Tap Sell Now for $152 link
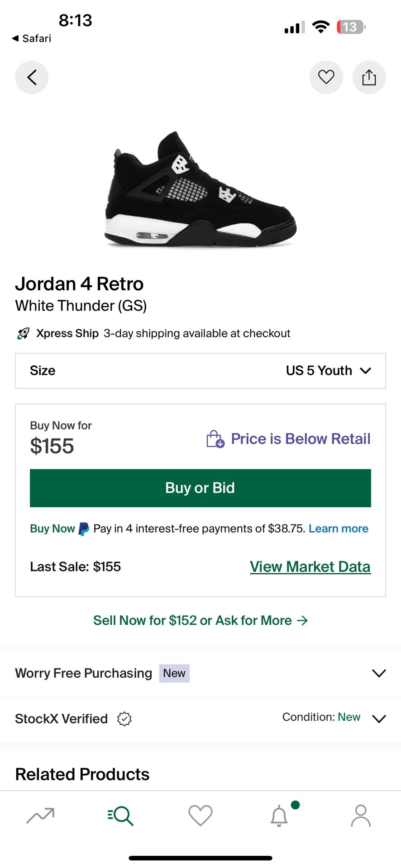The image size is (401, 868). [200, 620]
